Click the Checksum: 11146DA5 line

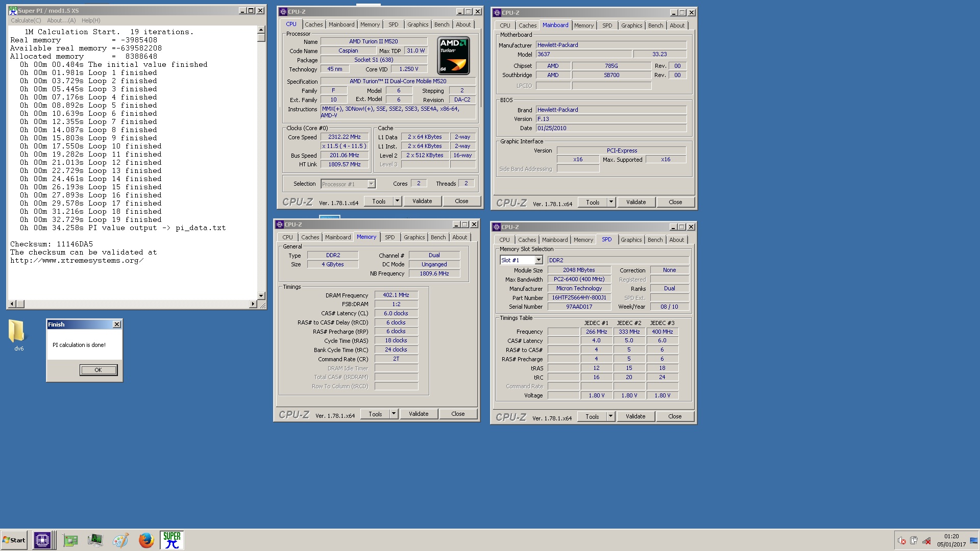(52, 244)
